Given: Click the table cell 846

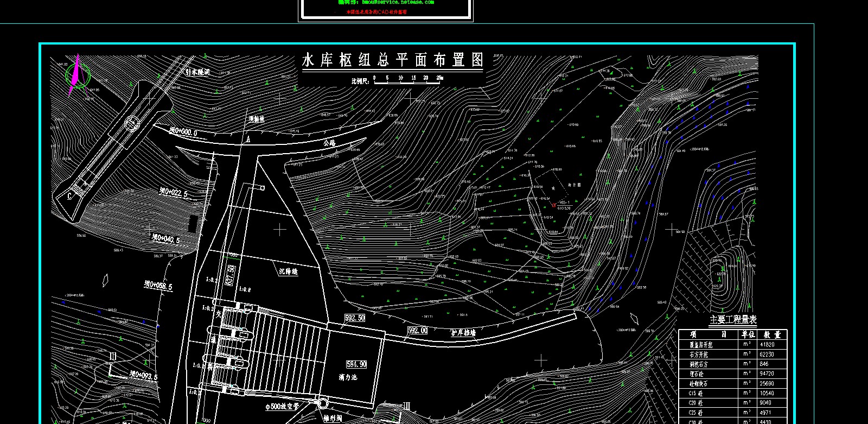Looking at the screenshot, I should point(764,364).
